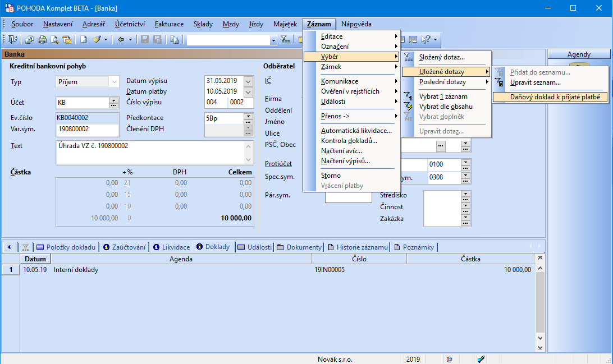
Task: Choose Vybrat dle obsahu menu entry
Action: (446, 107)
